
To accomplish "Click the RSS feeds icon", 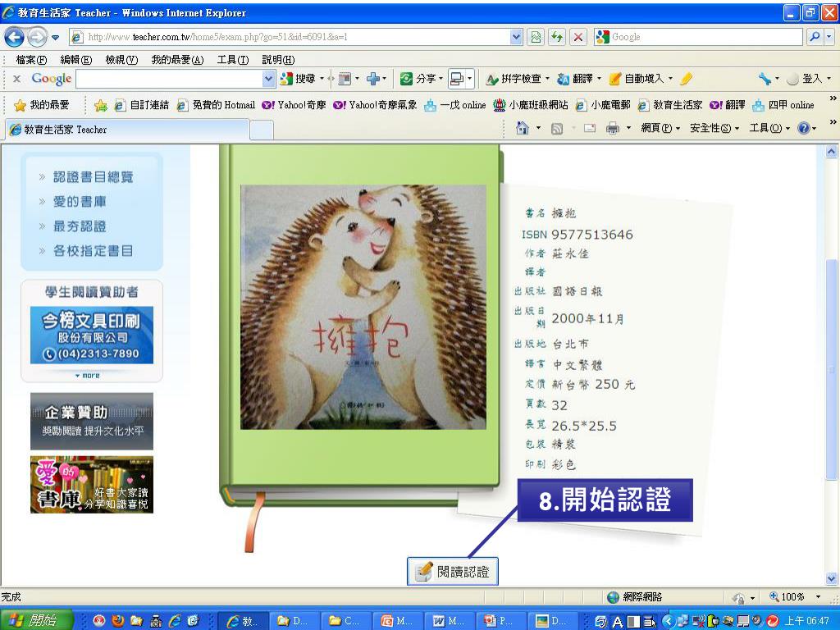I will tap(557, 129).
